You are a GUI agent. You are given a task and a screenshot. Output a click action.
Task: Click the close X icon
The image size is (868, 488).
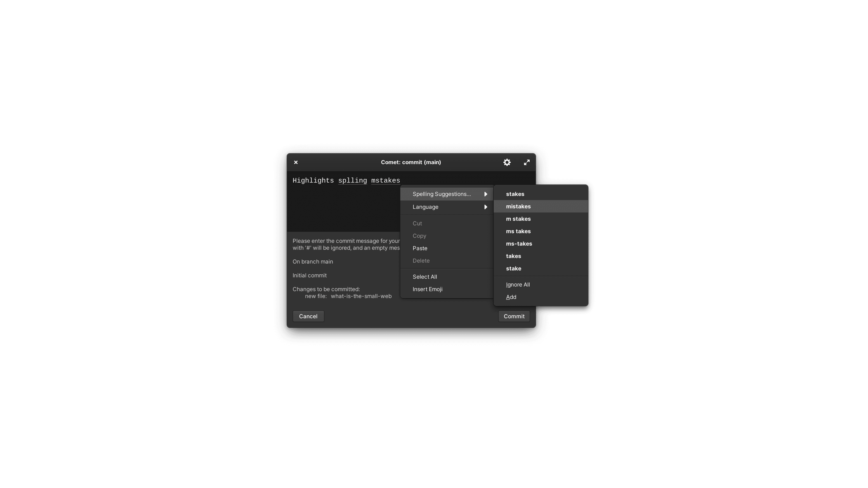coord(296,162)
